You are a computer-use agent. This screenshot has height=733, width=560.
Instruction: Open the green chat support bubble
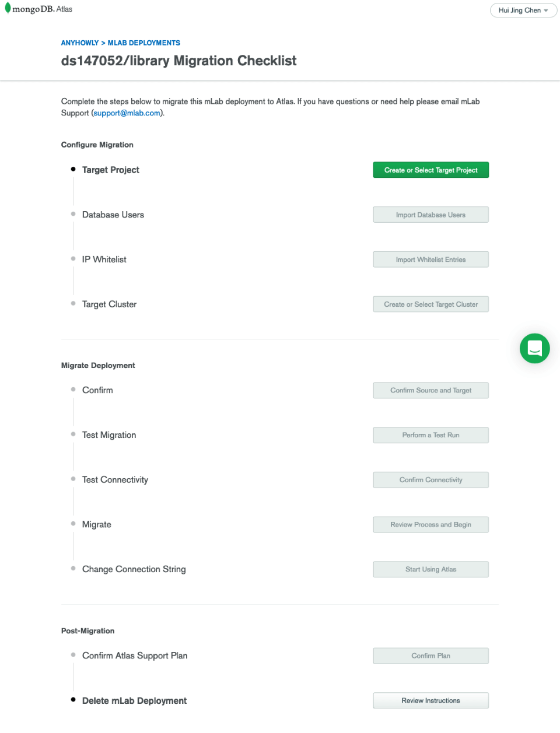coord(535,348)
